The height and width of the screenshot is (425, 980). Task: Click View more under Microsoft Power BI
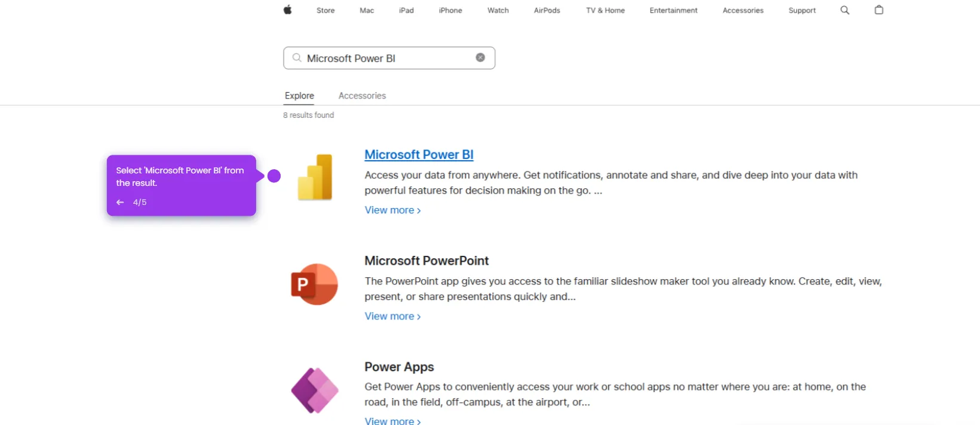coord(392,210)
